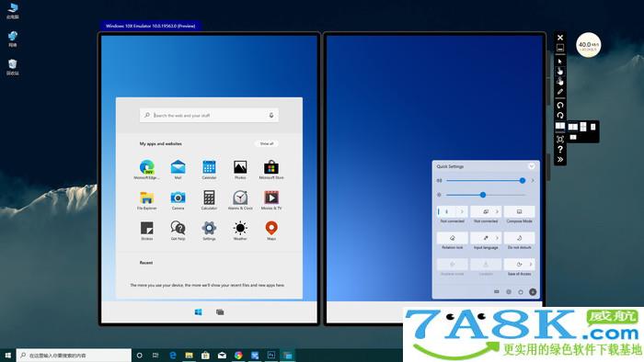
Task: Select the pen input tool
Action: coord(559,92)
